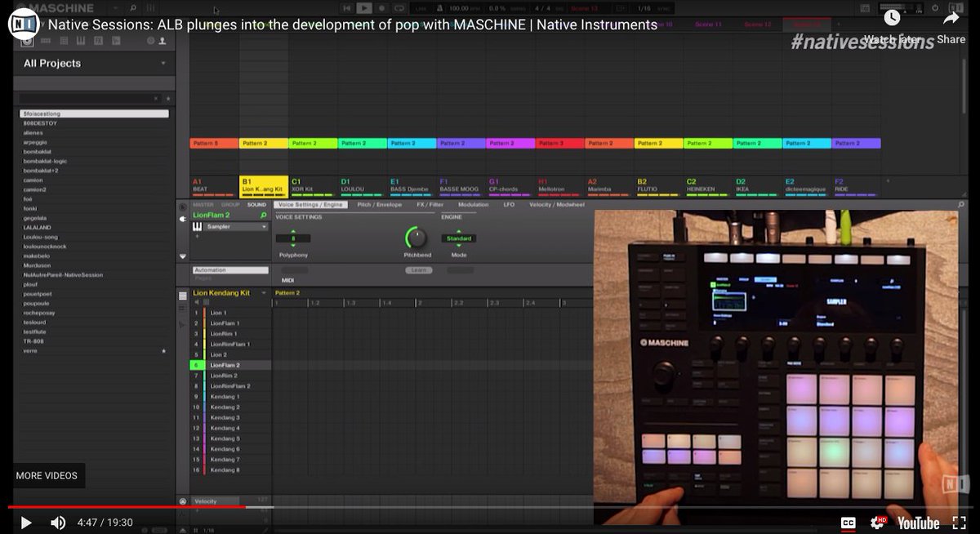Viewport: 980px width, 534px height.
Task: Click Watch Later clock icon
Action: pos(892,17)
